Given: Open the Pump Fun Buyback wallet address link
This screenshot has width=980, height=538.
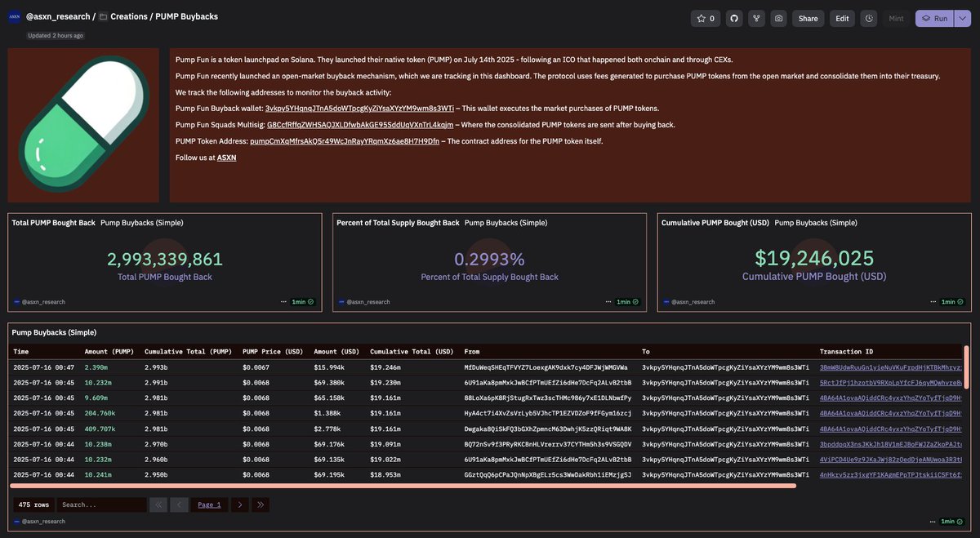Looking at the screenshot, I should coord(359,109).
